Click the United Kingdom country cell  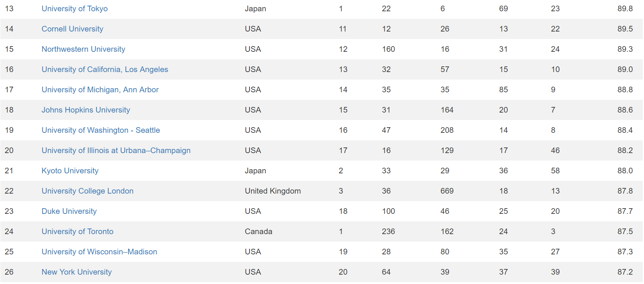(x=273, y=191)
